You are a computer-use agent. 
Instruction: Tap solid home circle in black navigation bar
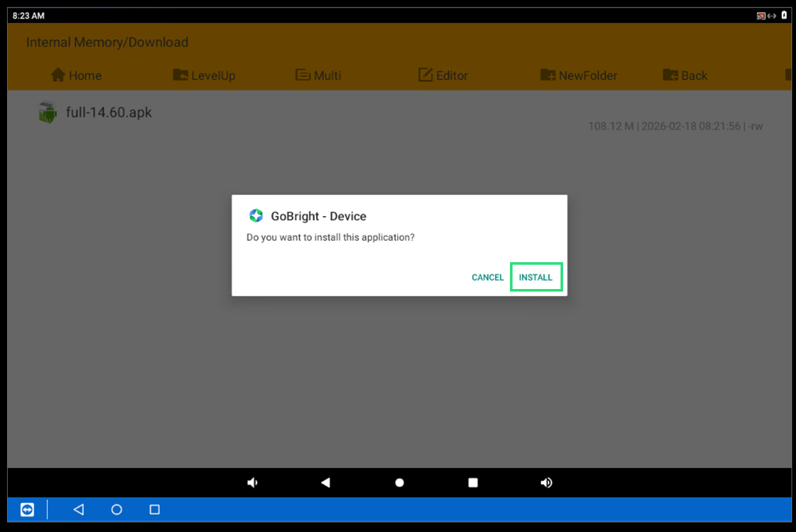399,483
